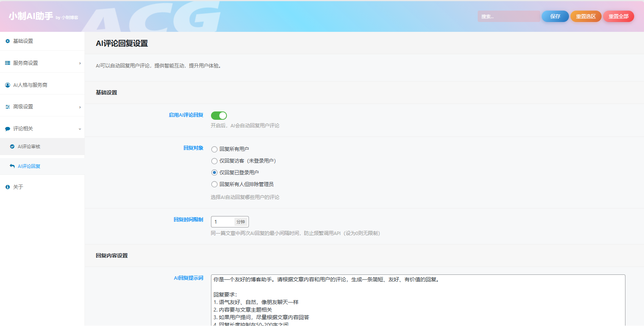The image size is (644, 326).
Task: Click the reply arrow icon beside AI评论回复
Action: tap(12, 166)
